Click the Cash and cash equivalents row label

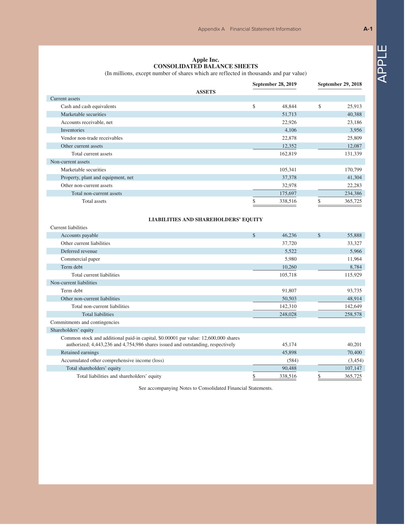pyautogui.click(x=89, y=106)
